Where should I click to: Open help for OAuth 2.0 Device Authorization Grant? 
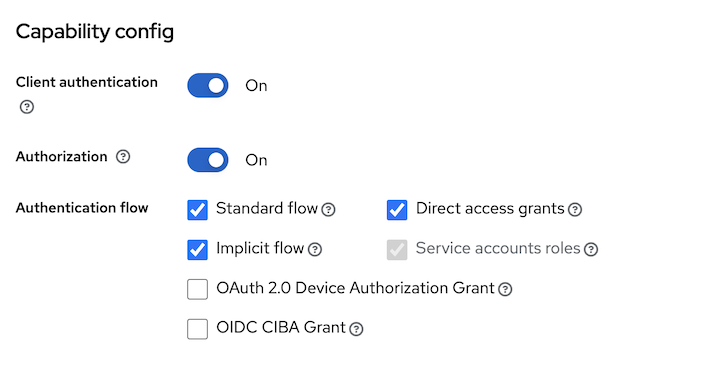pyautogui.click(x=505, y=290)
